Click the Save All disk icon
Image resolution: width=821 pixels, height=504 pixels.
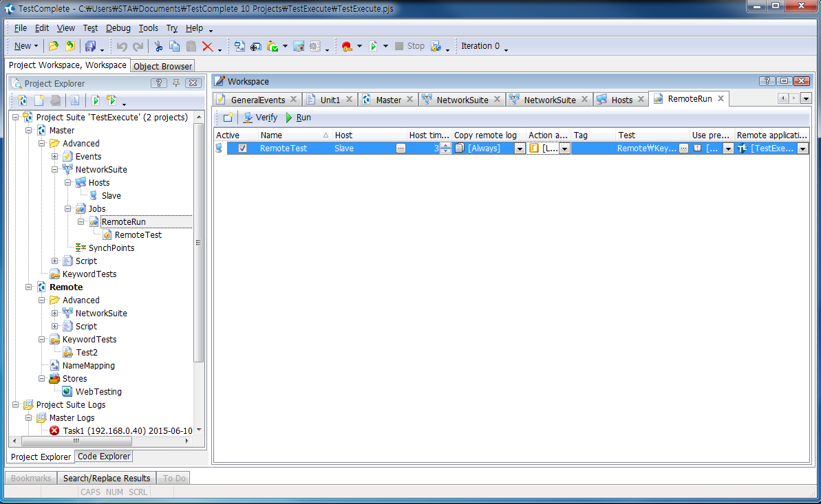click(89, 46)
